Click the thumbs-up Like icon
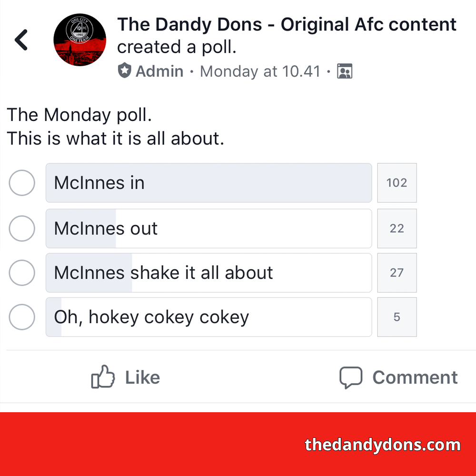The height and width of the screenshot is (476, 476). pyautogui.click(x=103, y=377)
